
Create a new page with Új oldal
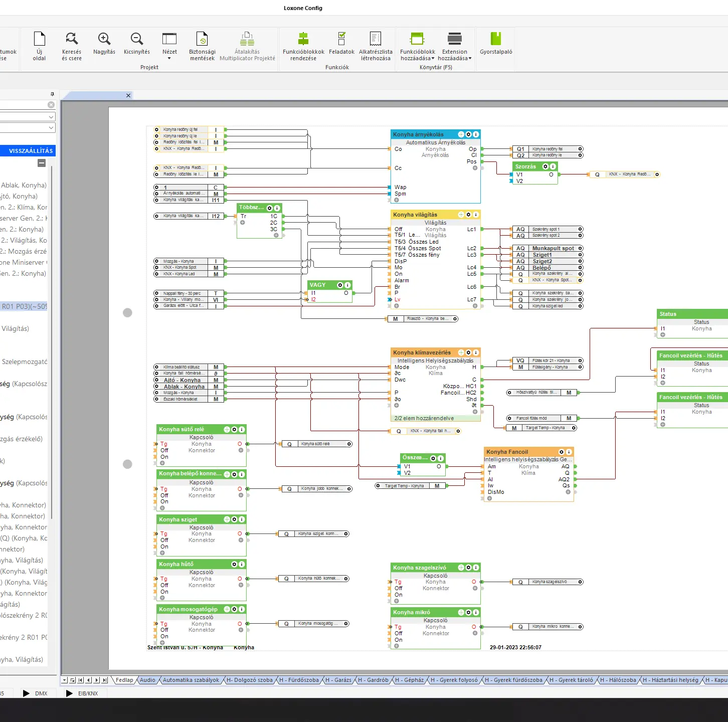[x=39, y=46]
